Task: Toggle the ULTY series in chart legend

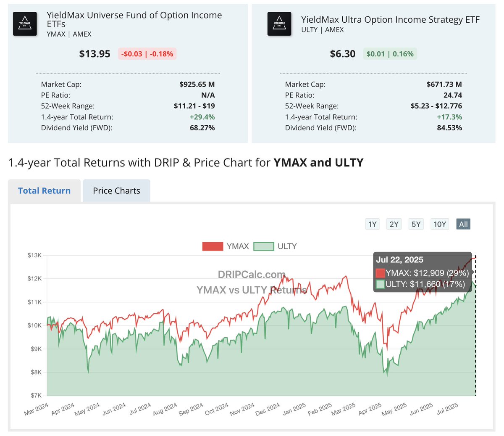Action: [x=275, y=246]
